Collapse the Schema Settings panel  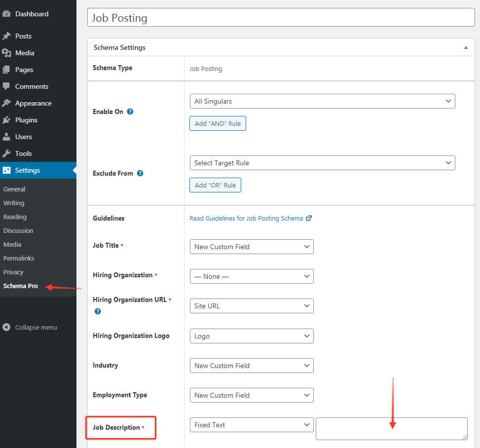coord(466,48)
